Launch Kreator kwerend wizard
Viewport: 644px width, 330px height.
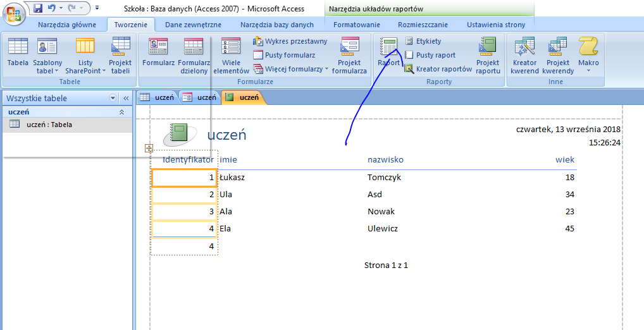click(x=524, y=54)
